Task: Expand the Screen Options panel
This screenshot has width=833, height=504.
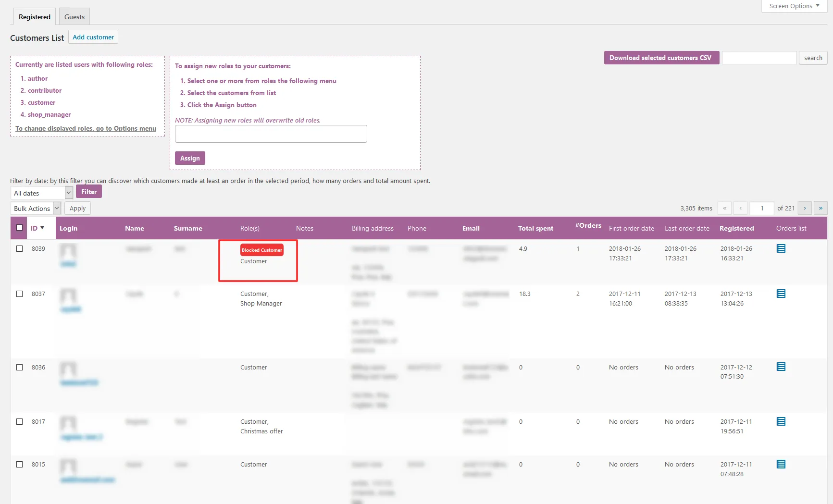Action: click(794, 6)
